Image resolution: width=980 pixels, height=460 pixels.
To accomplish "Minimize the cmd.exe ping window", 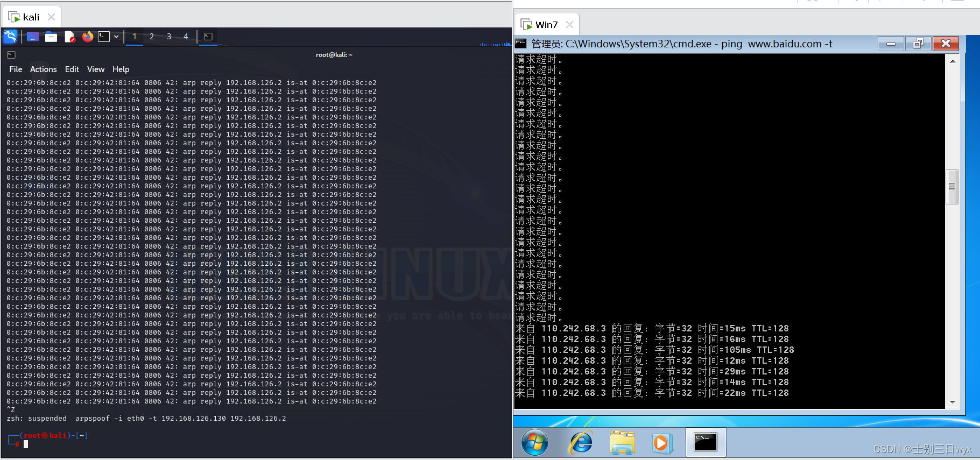I will 891,44.
